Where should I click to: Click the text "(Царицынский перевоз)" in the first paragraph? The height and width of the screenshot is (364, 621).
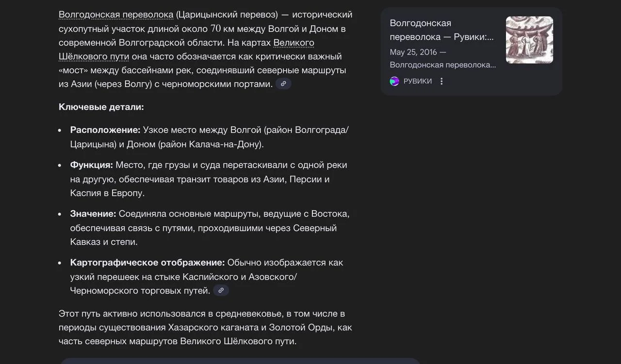227,15
